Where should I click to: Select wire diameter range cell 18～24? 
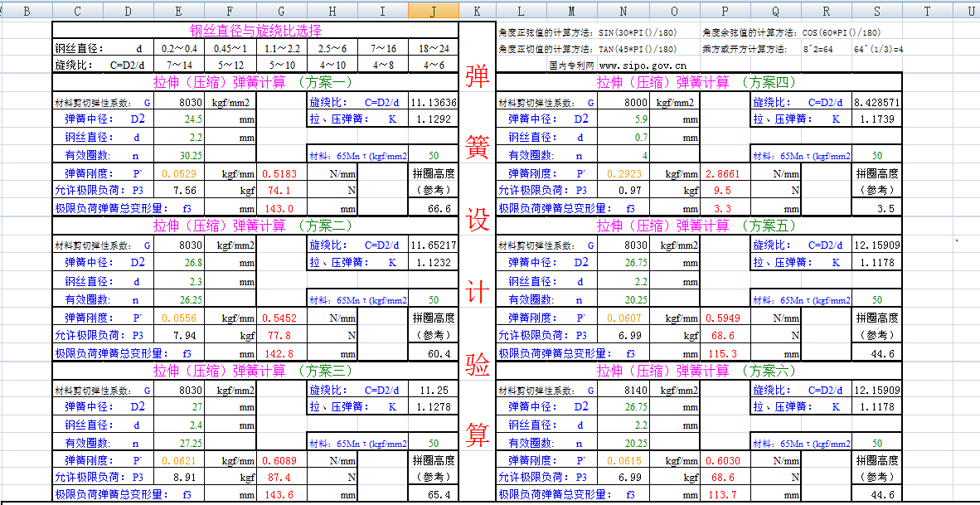click(x=434, y=49)
